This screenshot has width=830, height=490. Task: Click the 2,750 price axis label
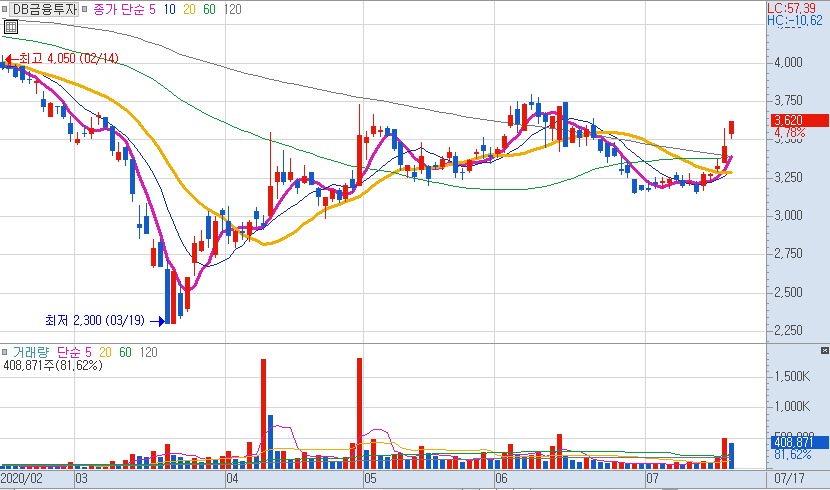788,253
